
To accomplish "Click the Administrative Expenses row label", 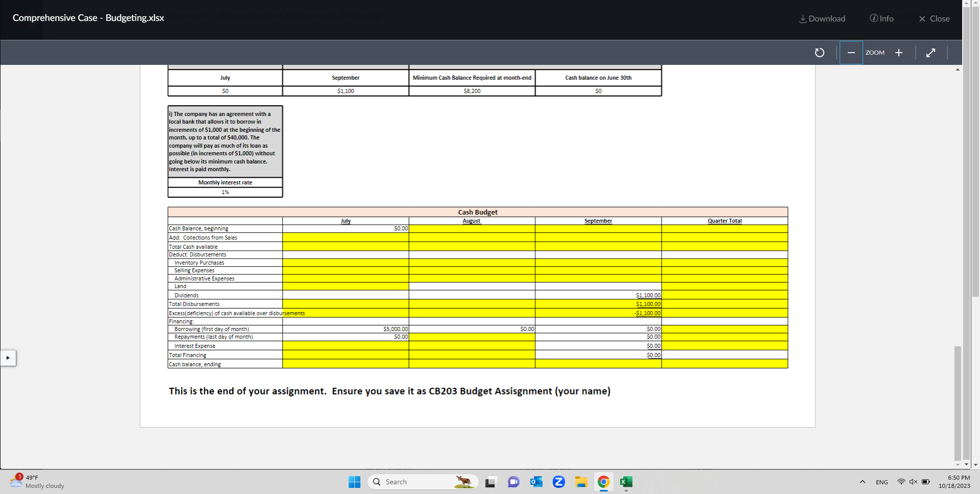I will pos(204,278).
